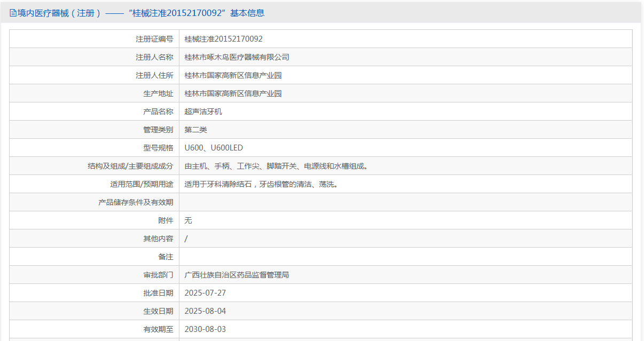Select the 无 value in 附件 row

click(x=189, y=220)
